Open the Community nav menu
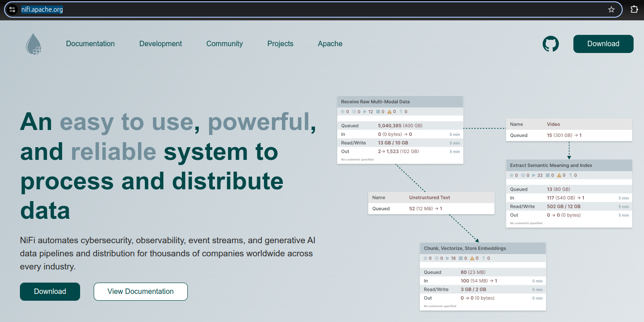644x322 pixels. [x=224, y=44]
